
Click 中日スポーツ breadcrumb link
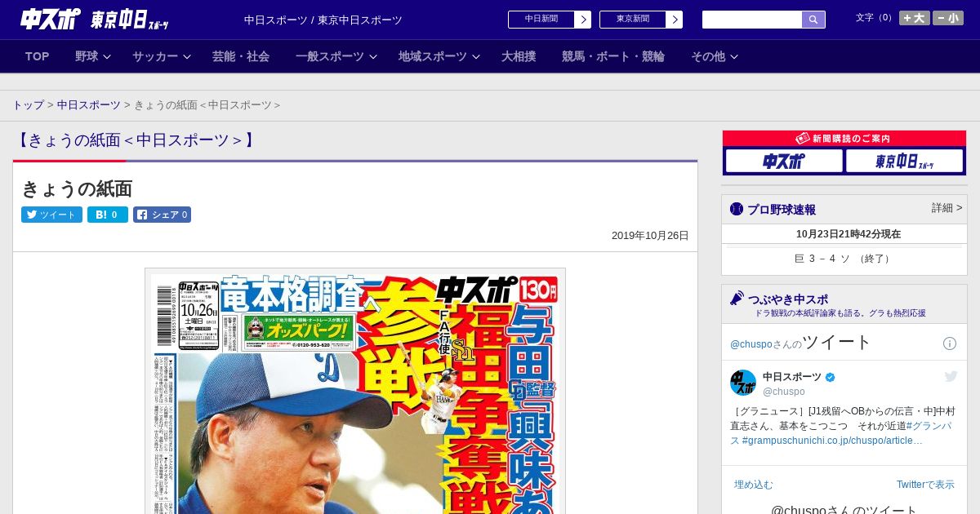(89, 105)
